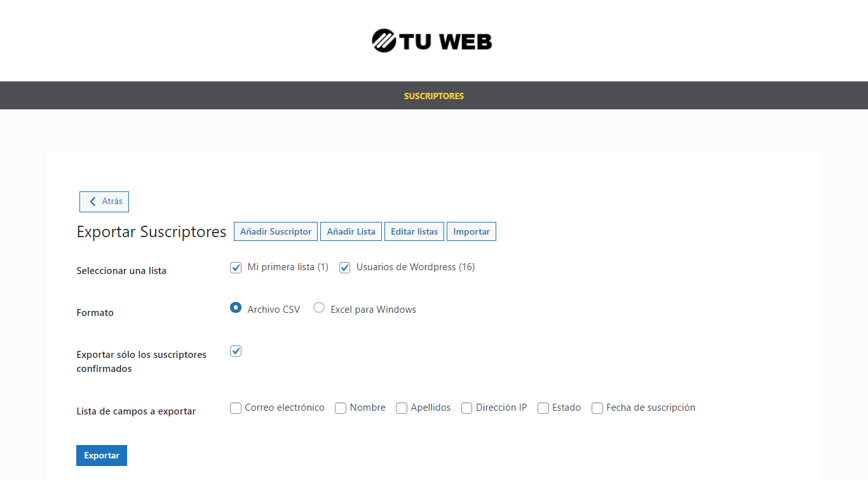Click the TU WEB logo
Screen dimensions: 868x480
click(x=432, y=41)
